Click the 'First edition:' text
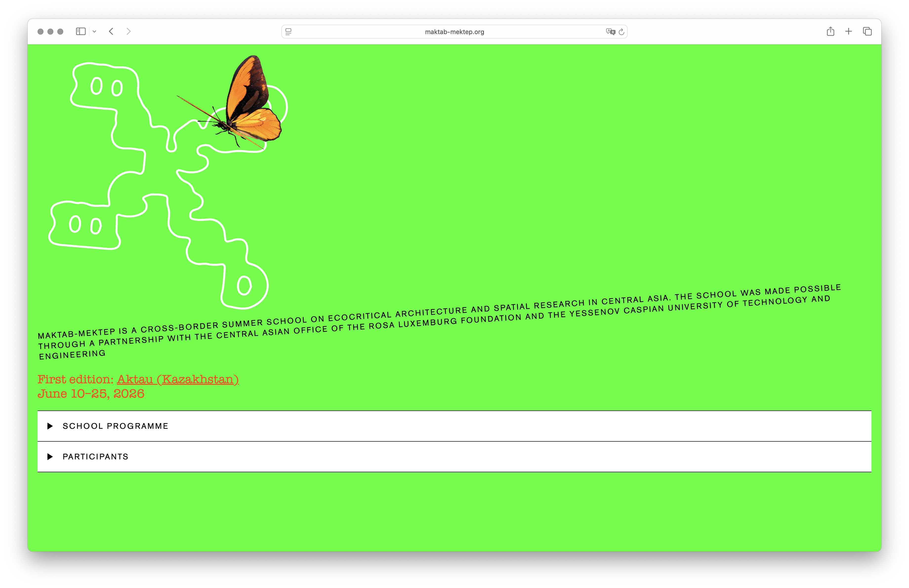The width and height of the screenshot is (909, 588). (76, 379)
